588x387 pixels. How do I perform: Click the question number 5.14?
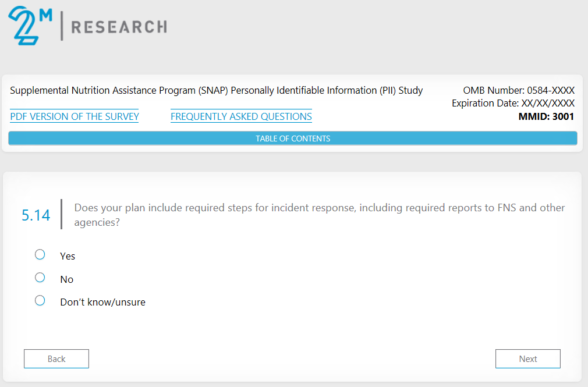[x=36, y=215]
